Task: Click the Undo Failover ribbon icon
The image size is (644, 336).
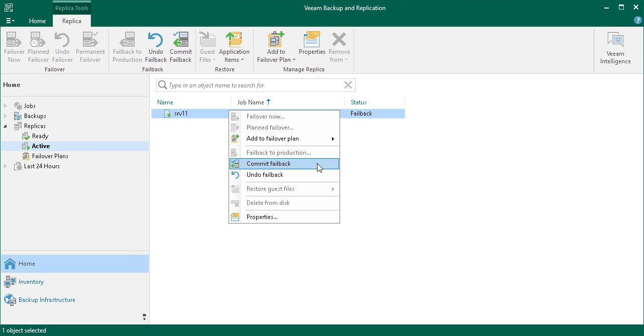Action: tap(62, 47)
